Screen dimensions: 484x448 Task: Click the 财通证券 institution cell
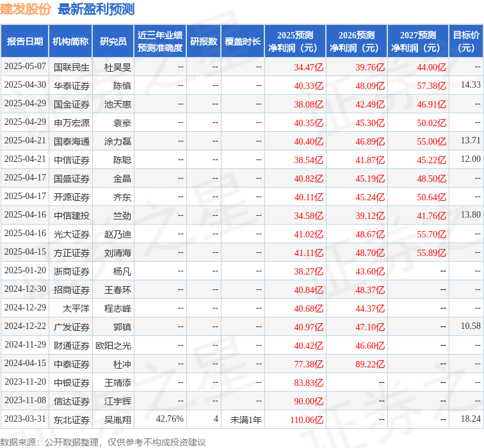click(72, 345)
